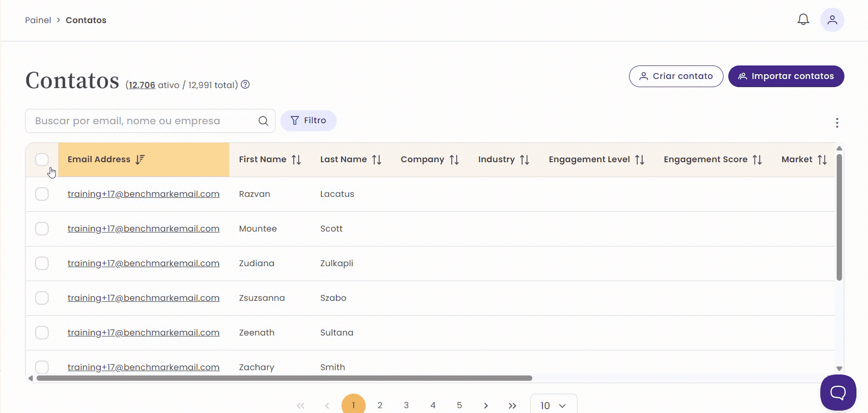Viewport: 868px width, 413px height.
Task: Focus the search by email, name or company field
Action: coord(150,121)
